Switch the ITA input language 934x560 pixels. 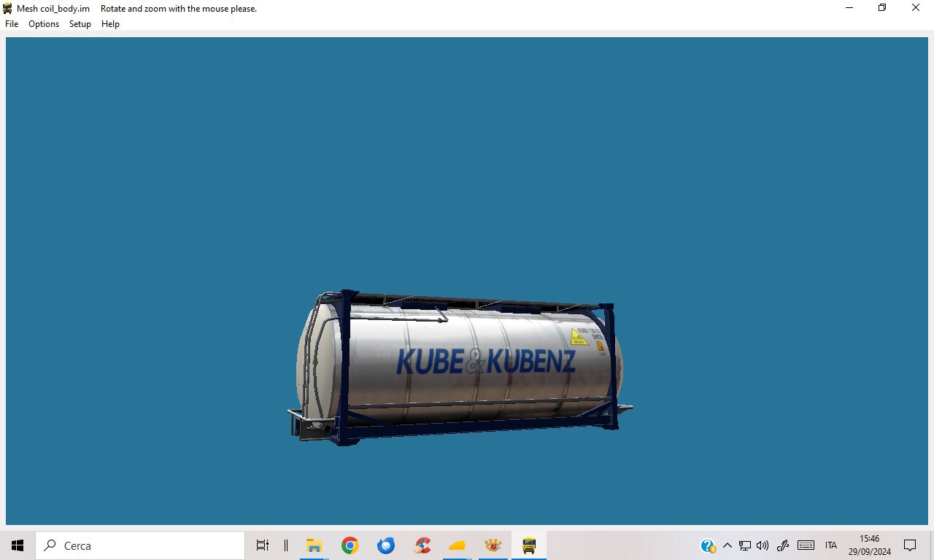tap(831, 545)
